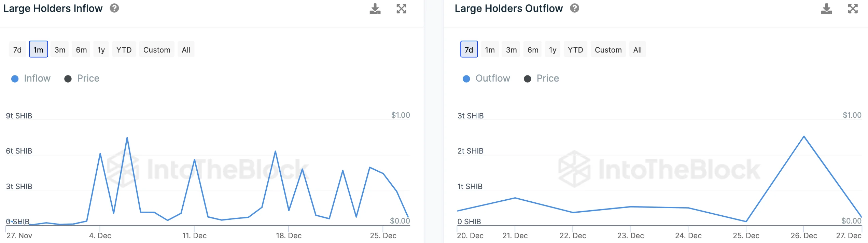This screenshot has width=868, height=243.
Task: Show All data on Inflow chart
Action: [x=186, y=50]
